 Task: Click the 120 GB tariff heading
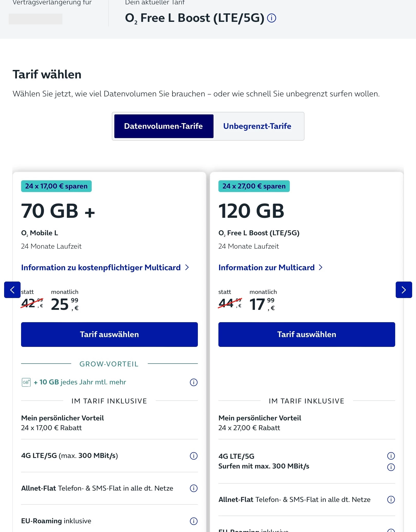tap(251, 211)
